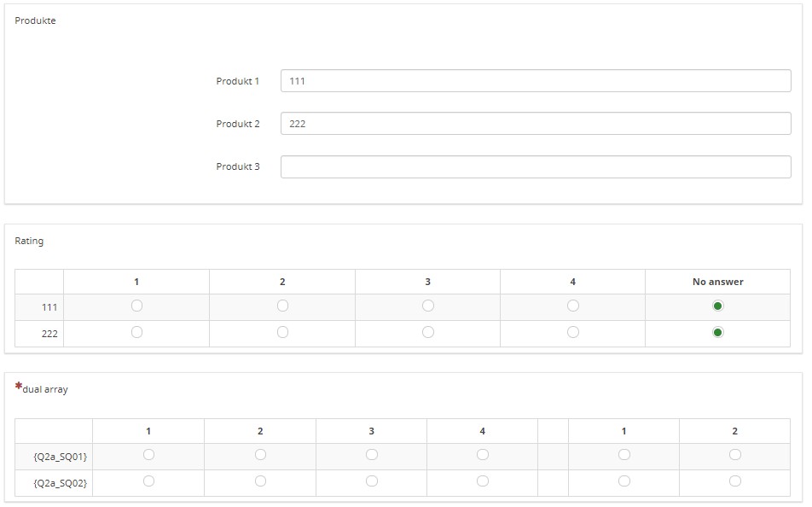This screenshot has width=812, height=507.
Task: Select first-scale 1 for {Q2a_SQ01}
Action: [x=148, y=455]
